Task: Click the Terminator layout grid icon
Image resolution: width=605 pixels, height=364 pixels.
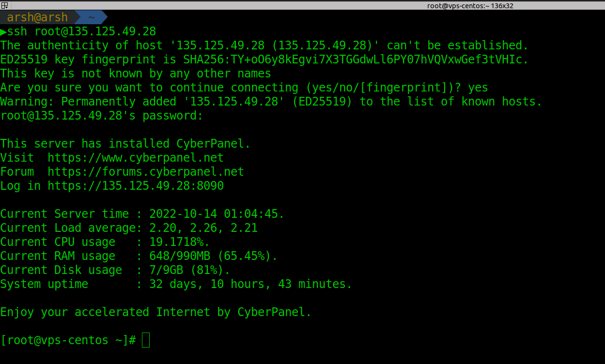Action: coord(4,5)
